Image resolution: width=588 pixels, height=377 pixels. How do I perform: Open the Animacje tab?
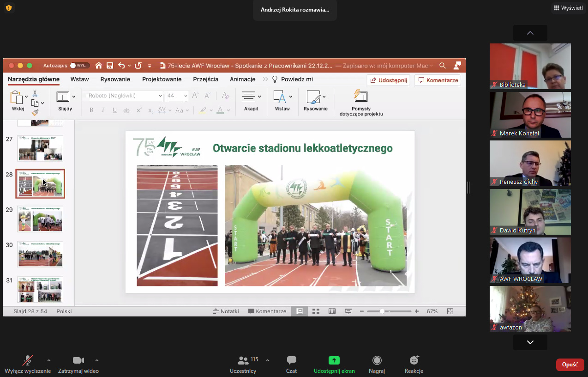point(243,79)
